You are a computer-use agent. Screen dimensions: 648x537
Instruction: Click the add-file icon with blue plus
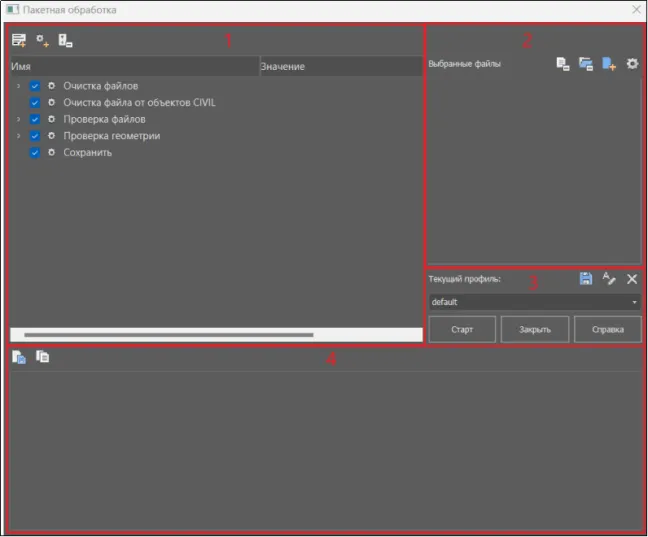tap(609, 64)
